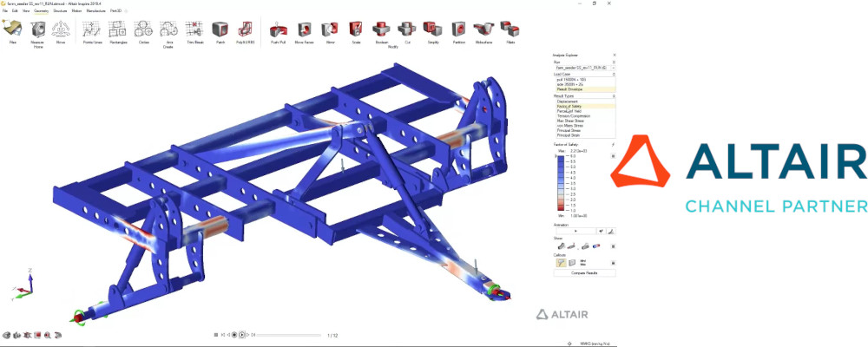Click the zoom view icon bottom-left
868x347 pixels.
(x=48, y=335)
